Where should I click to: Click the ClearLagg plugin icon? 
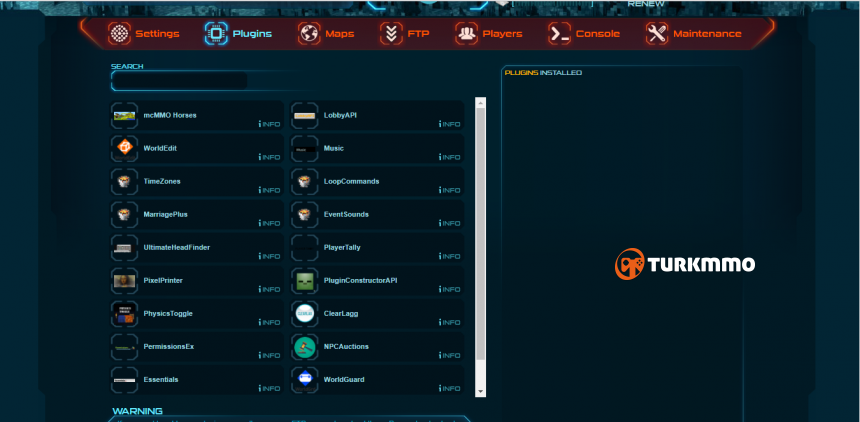[304, 314]
